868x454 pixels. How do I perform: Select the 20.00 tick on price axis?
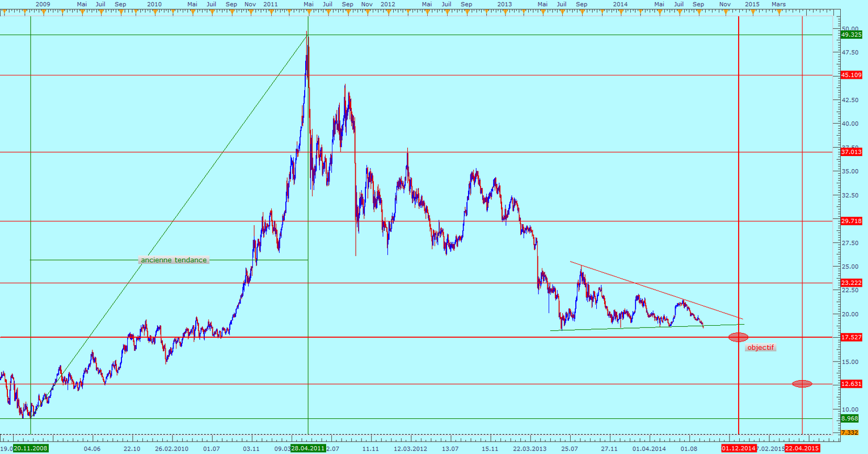849,314
